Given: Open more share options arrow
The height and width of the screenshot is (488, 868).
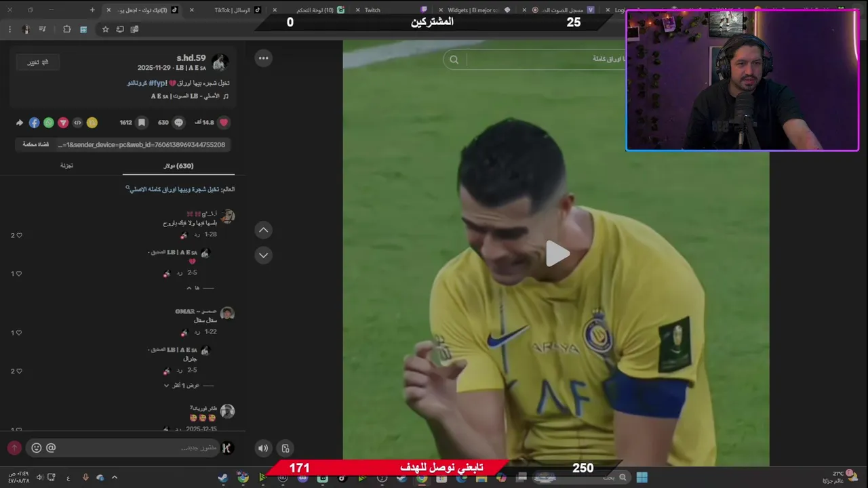Looking at the screenshot, I should click(x=20, y=123).
